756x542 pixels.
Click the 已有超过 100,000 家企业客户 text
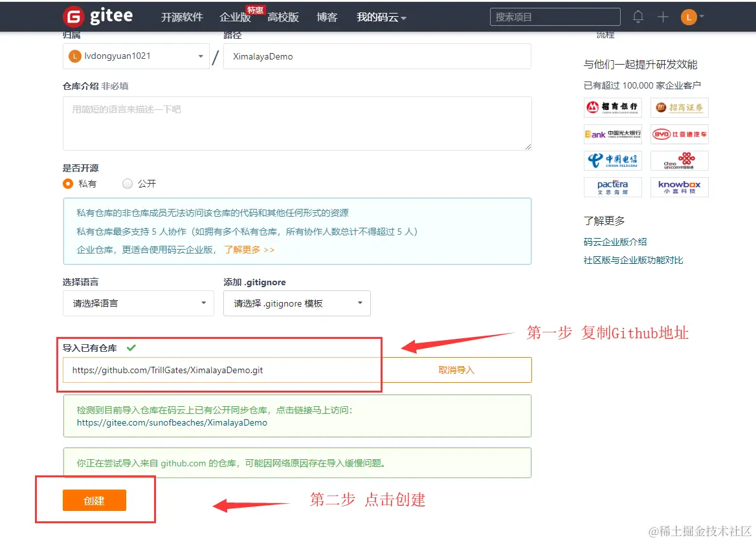pos(642,85)
